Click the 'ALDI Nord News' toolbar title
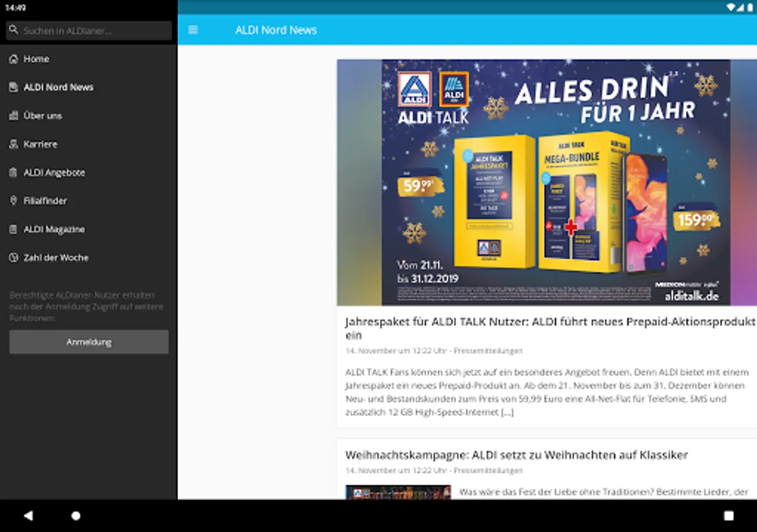 [x=276, y=30]
